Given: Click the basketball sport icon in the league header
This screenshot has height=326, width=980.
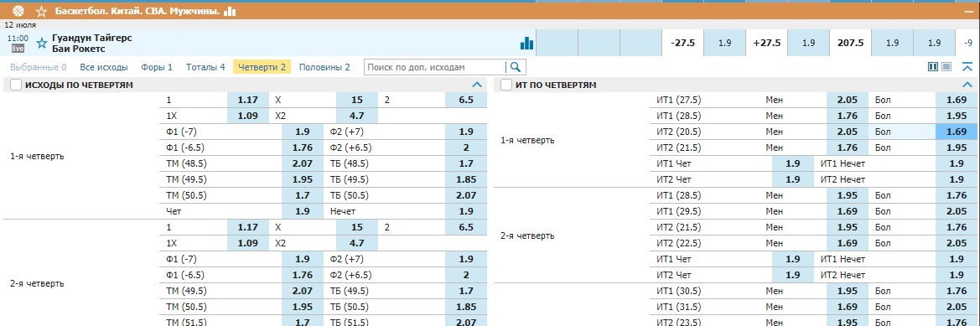Looking at the screenshot, I should (x=18, y=11).
